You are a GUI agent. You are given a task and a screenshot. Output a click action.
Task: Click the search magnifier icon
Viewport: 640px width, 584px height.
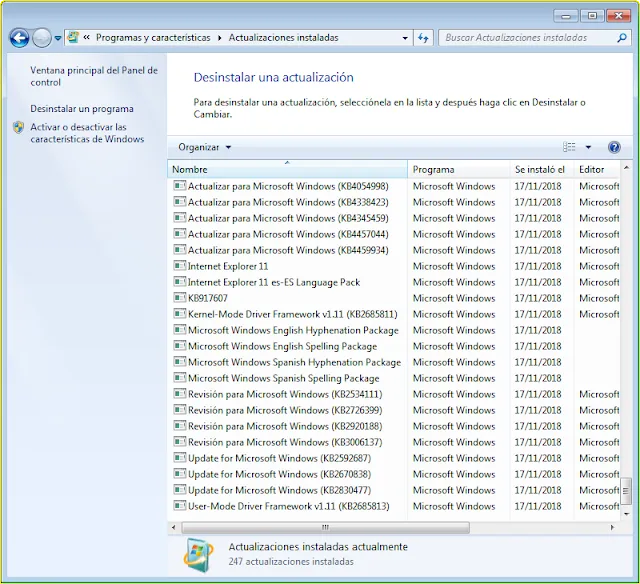622,38
